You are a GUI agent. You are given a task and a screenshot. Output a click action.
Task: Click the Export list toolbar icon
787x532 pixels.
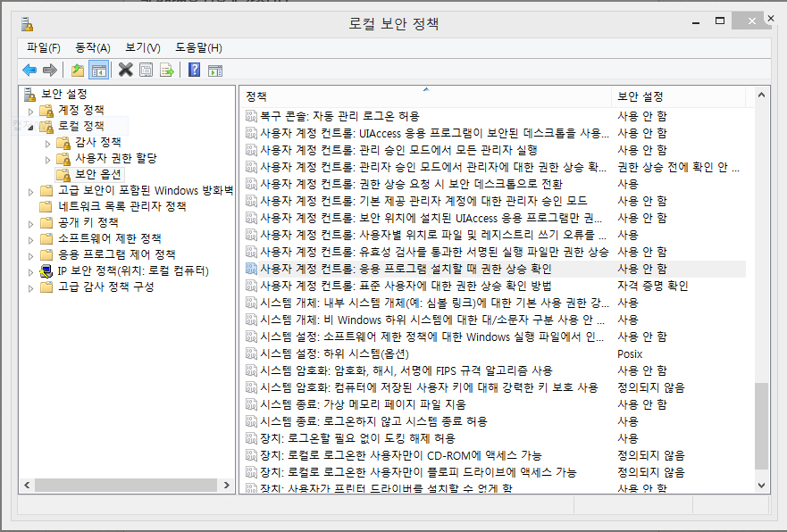pos(166,71)
